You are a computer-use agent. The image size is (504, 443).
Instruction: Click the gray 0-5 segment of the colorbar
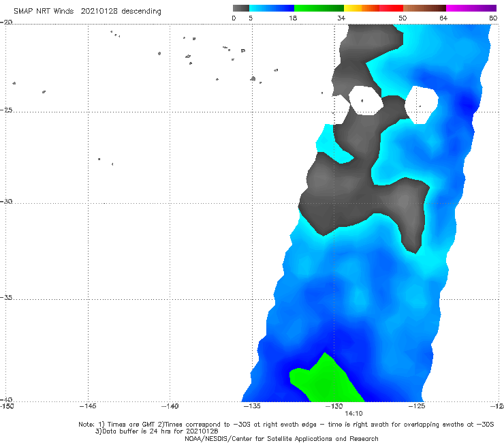click(240, 8)
